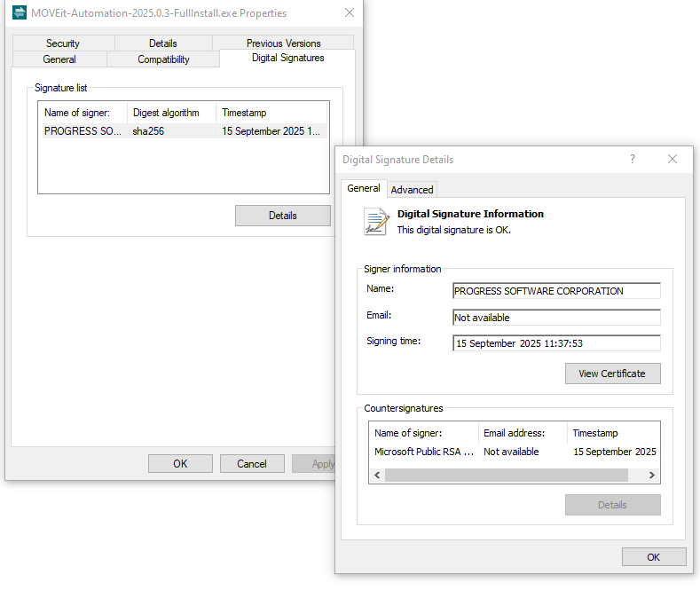Click the Name of signer column header
This screenshot has height=590, width=700.
tap(83, 113)
